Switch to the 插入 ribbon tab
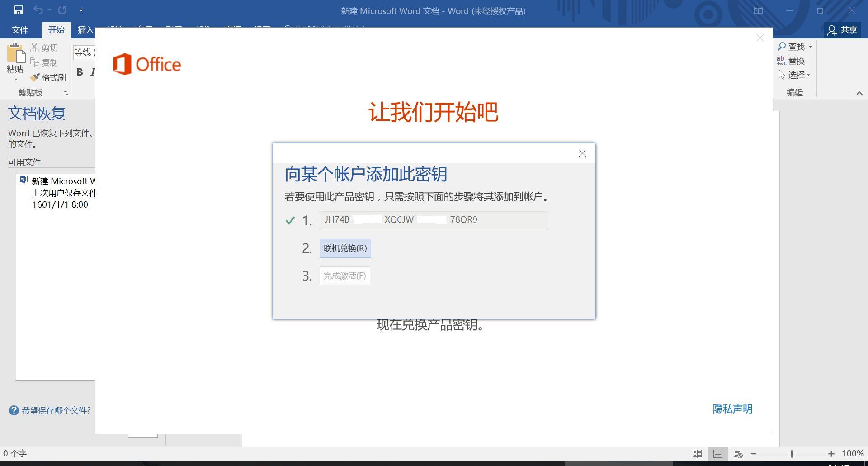The height and width of the screenshot is (466, 868). pos(85,30)
